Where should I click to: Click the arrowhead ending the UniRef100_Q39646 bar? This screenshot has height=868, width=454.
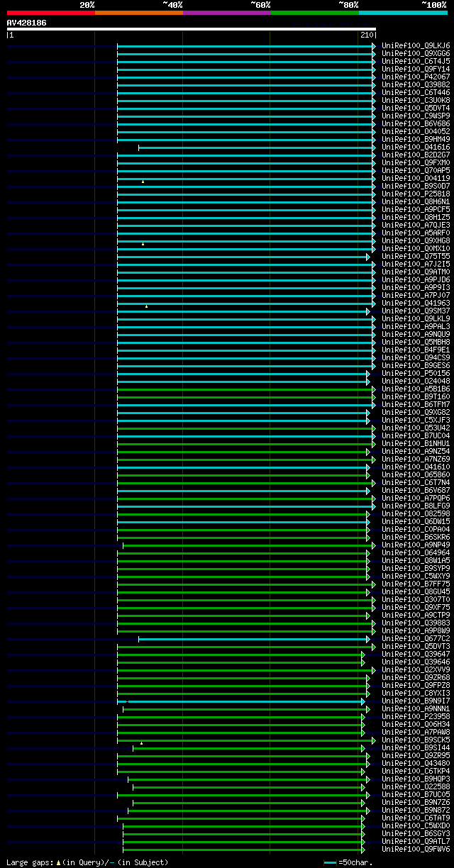point(363,662)
